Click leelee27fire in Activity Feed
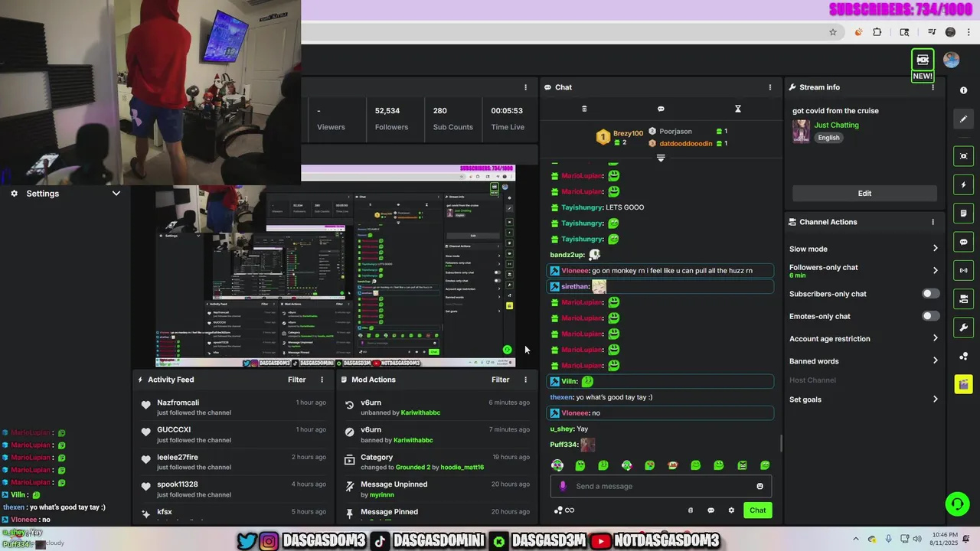 pos(178,457)
